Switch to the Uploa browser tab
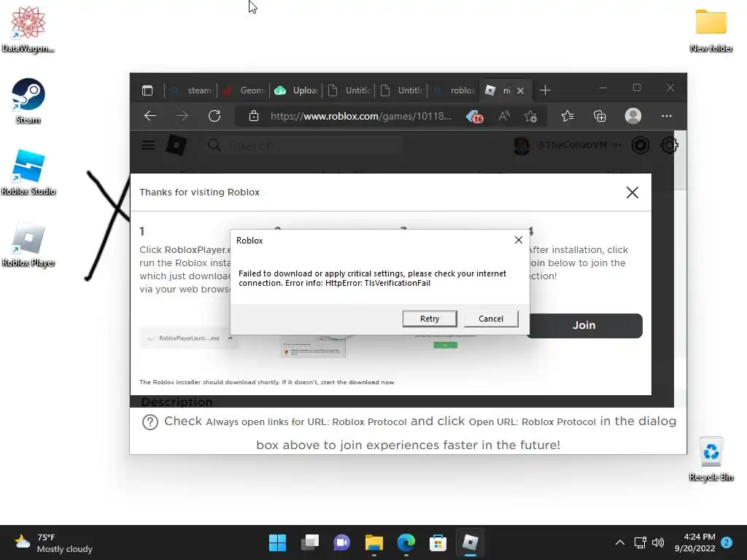This screenshot has width=747, height=560. 296,90
